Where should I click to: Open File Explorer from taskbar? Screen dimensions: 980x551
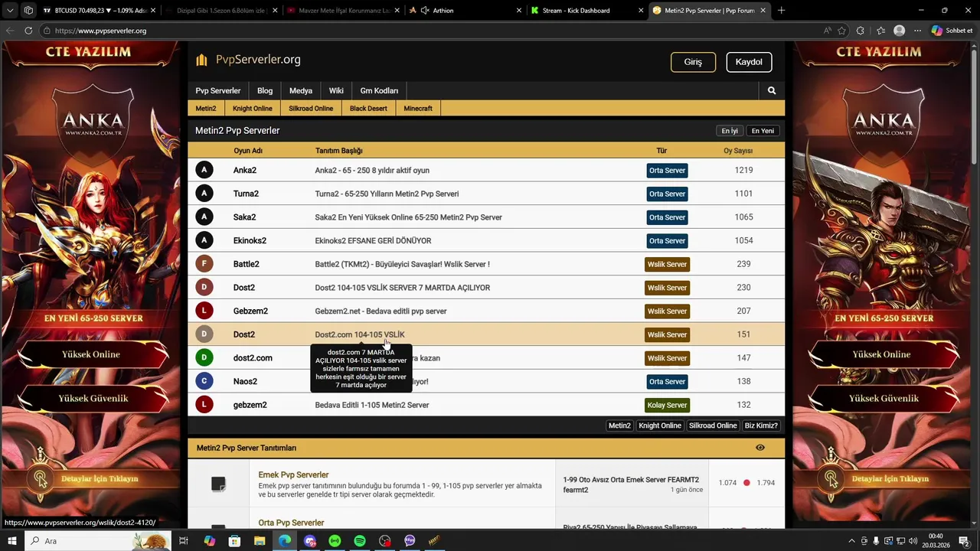(260, 541)
